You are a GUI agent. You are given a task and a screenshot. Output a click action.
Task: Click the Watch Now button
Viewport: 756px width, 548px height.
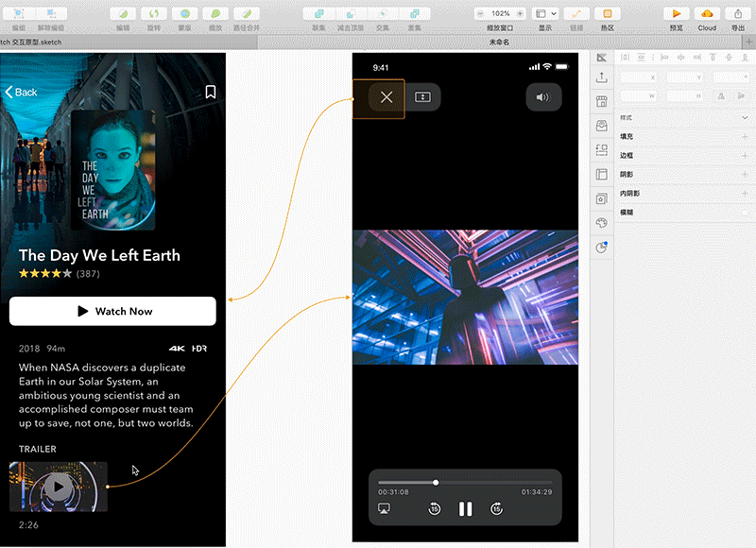pos(112,312)
